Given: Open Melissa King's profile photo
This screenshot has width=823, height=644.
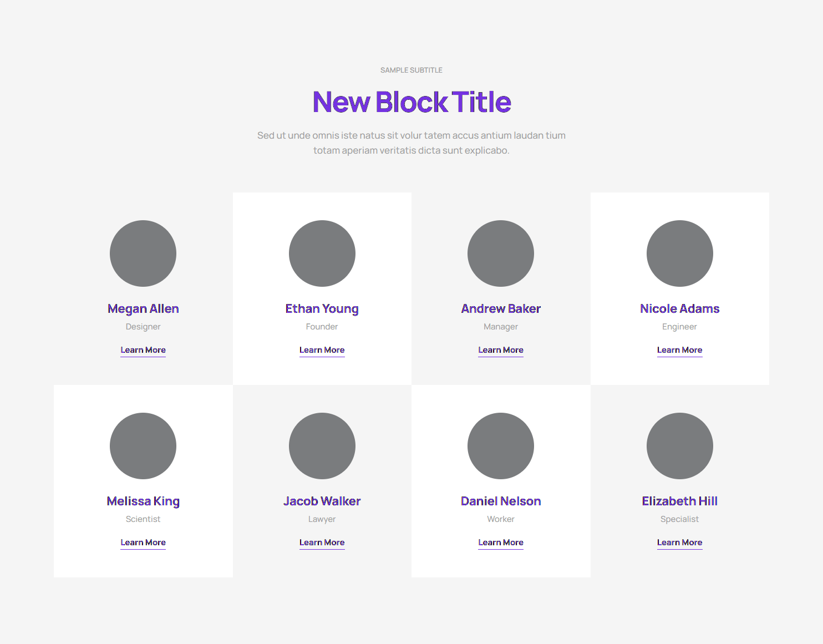Looking at the screenshot, I should click(x=143, y=446).
